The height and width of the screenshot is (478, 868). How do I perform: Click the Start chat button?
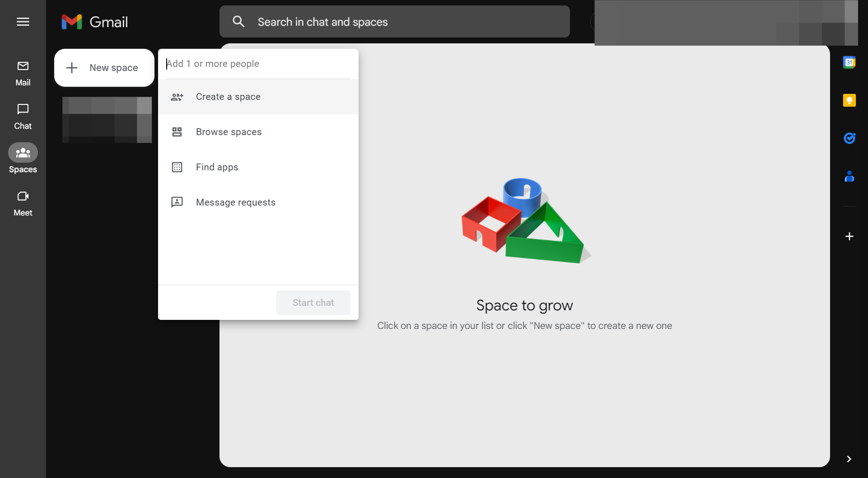tap(313, 303)
